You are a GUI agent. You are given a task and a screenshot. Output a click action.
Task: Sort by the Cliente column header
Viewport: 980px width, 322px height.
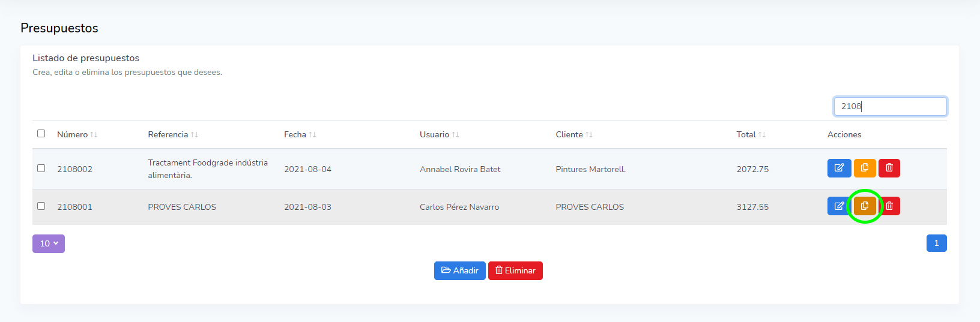point(569,135)
